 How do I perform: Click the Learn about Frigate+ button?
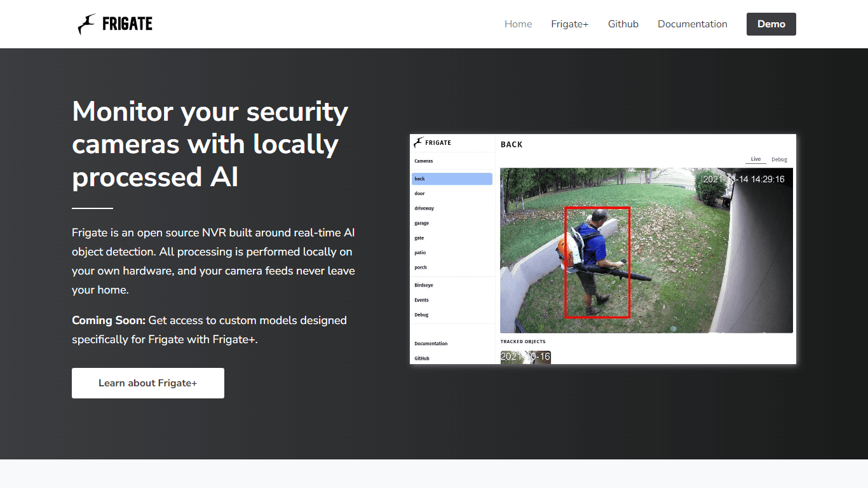(x=148, y=383)
